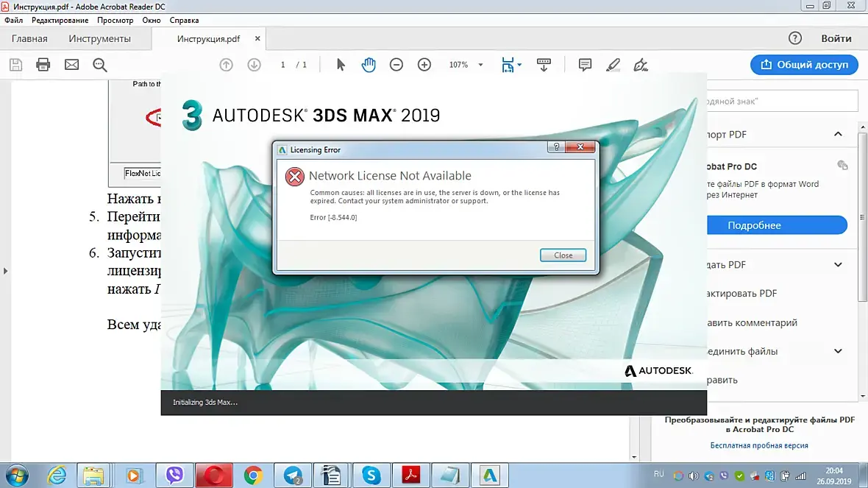Image resolution: width=868 pixels, height=488 pixels.
Task: Open Viber from the taskbar
Action: (174, 475)
